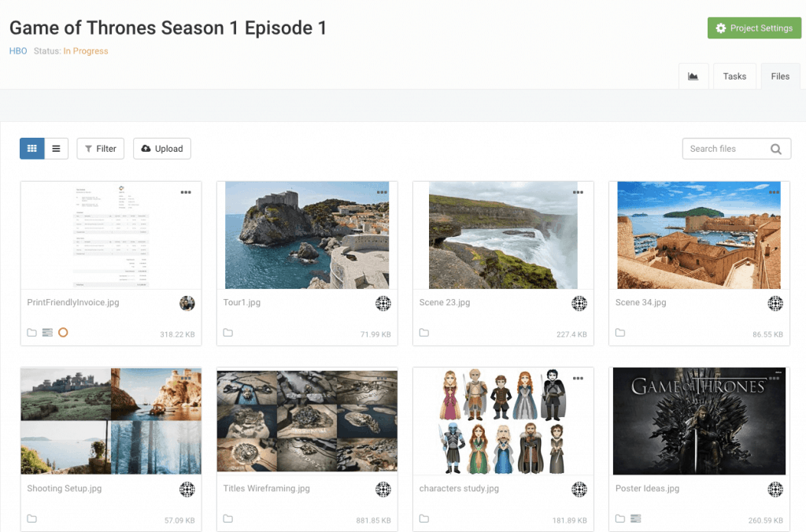The image size is (806, 532).
Task: Click the orange progress circle on PrintFriendlyInvoice.jpg
Action: [63, 332]
